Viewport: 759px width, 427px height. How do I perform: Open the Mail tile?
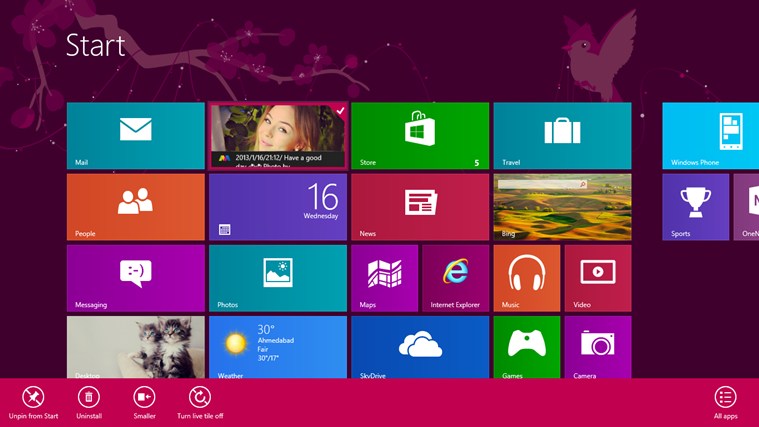pos(135,135)
